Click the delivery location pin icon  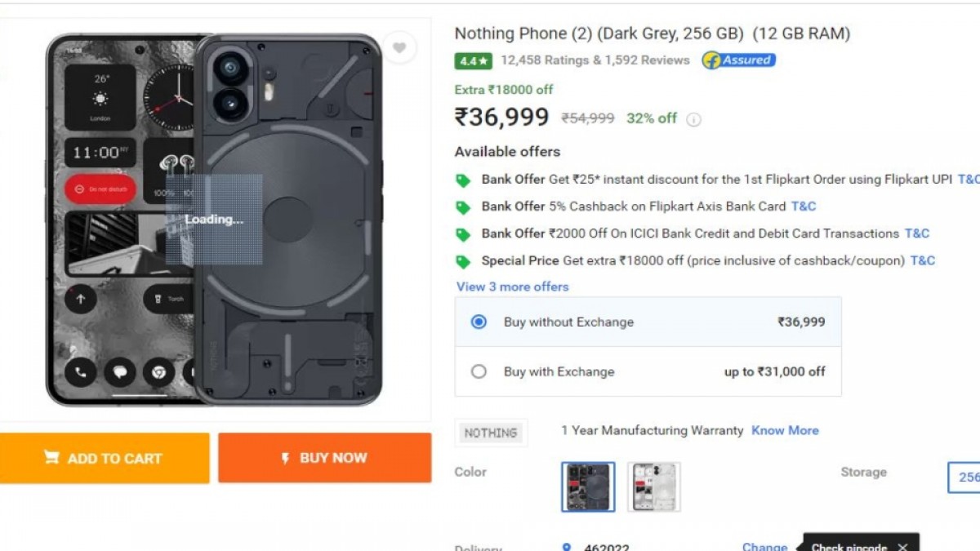point(567,547)
